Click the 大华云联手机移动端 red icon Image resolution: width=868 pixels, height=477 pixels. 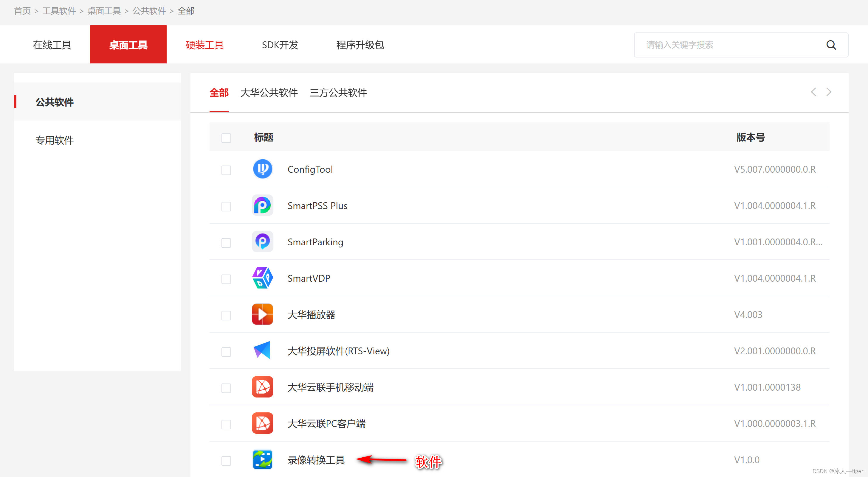click(263, 387)
